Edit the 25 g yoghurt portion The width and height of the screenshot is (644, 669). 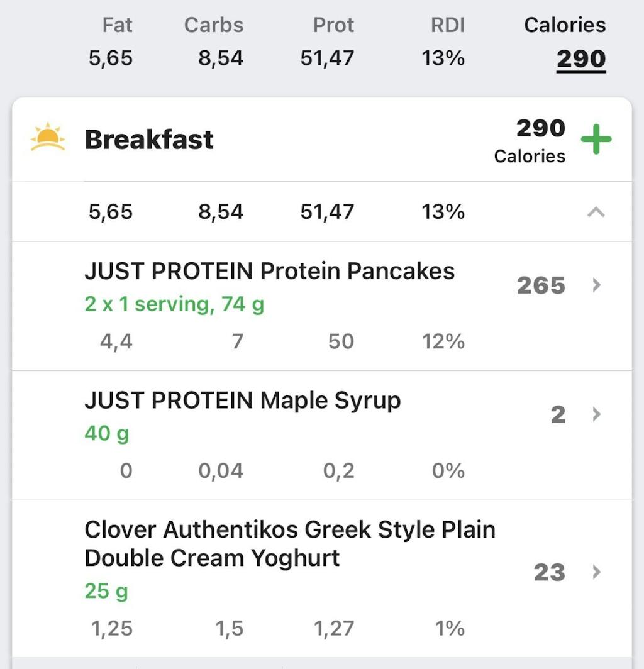point(106,591)
